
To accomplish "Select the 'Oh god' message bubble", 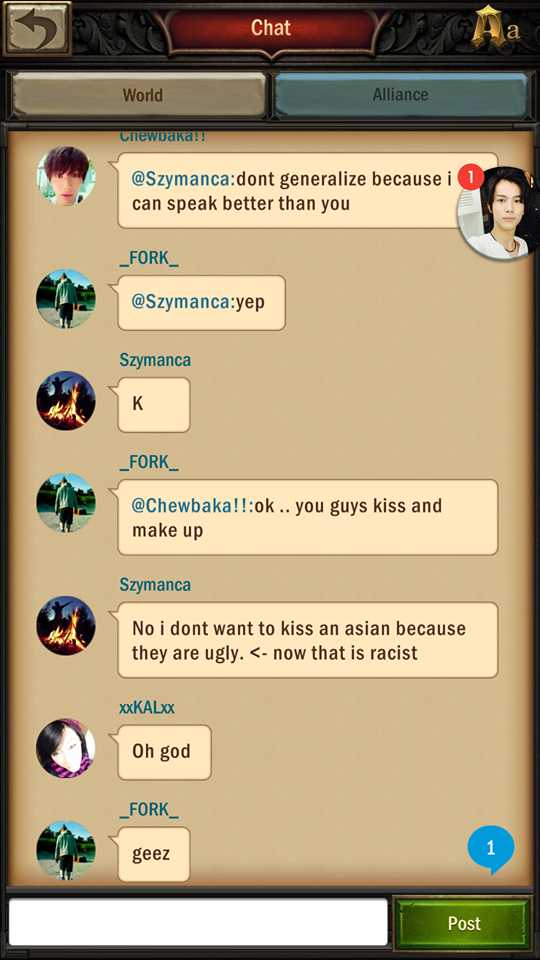I will [x=164, y=752].
